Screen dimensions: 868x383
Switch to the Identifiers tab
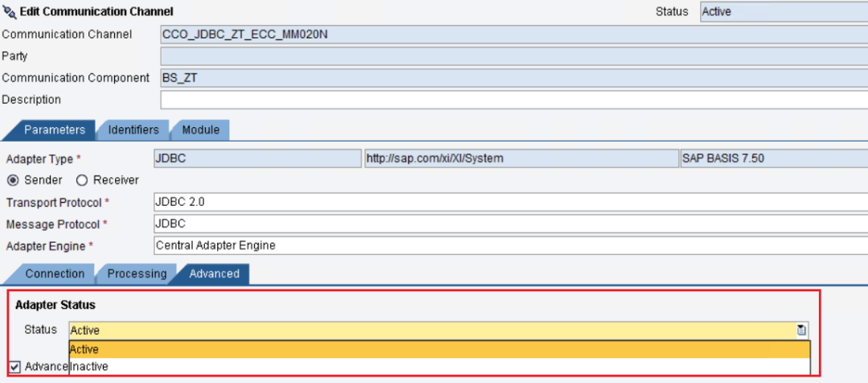pos(133,130)
